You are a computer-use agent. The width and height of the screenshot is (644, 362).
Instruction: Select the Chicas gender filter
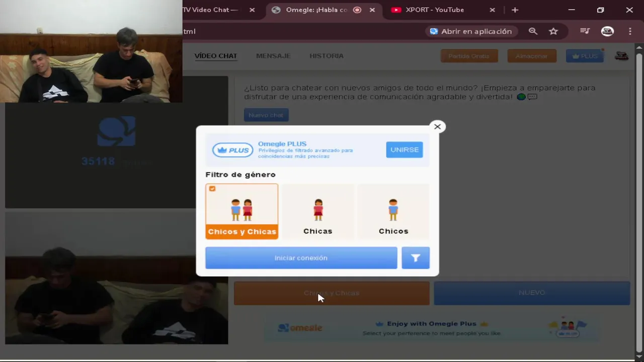tap(317, 211)
